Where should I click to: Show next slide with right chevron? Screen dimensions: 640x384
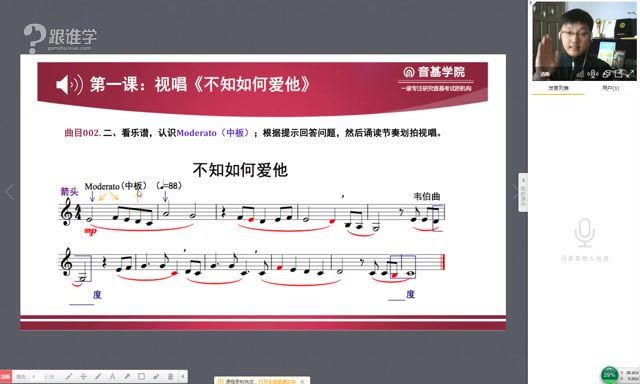[516, 192]
